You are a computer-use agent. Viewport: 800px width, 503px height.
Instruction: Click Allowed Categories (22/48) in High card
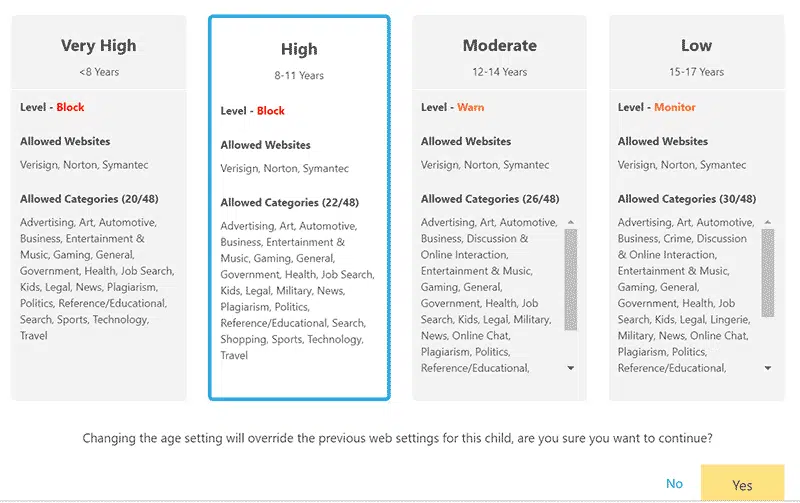coord(289,203)
